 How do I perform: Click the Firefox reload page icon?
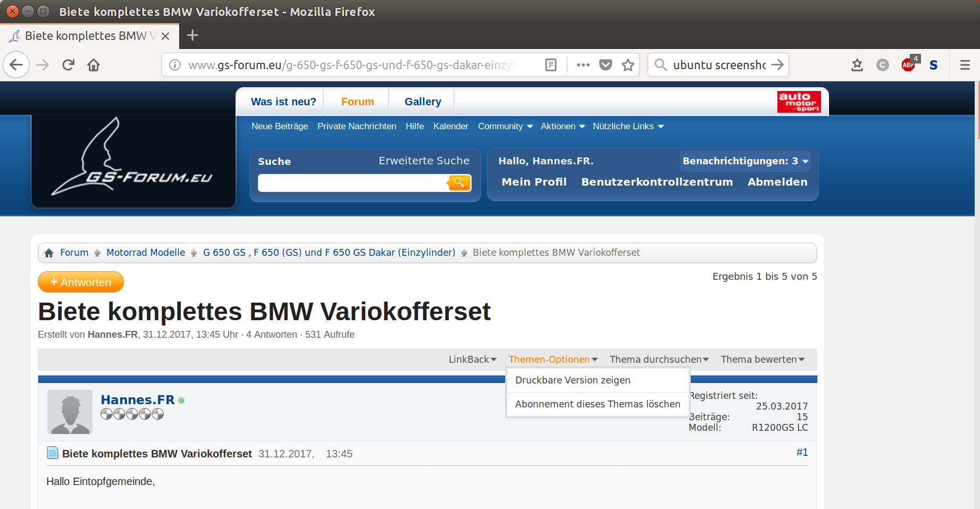tap(68, 65)
